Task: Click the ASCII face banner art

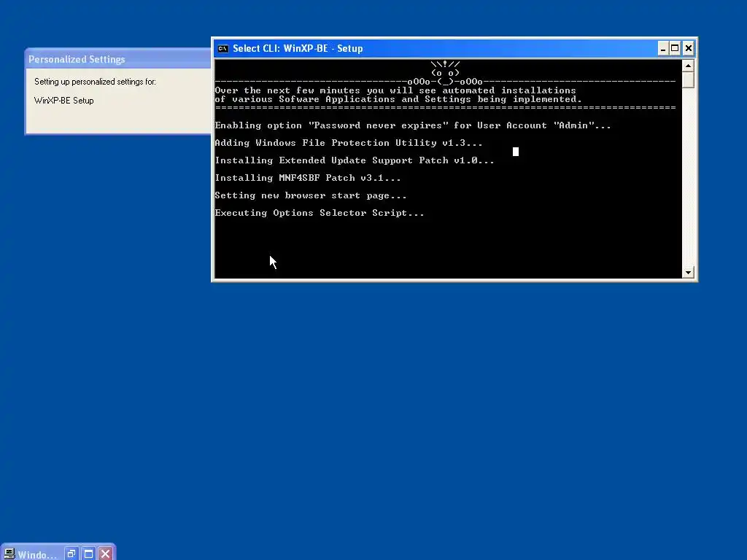Action: pos(446,72)
